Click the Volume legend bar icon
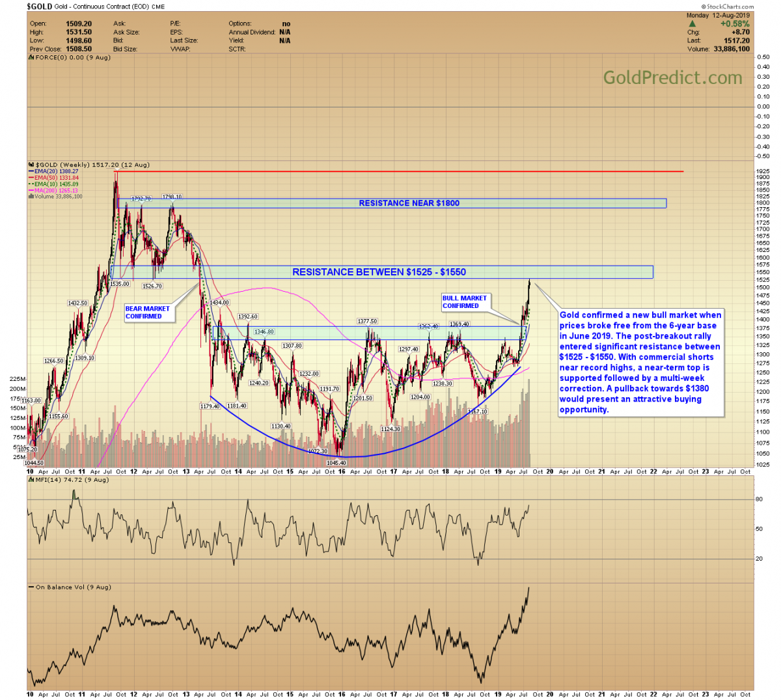The height and width of the screenshot is (700, 781). coord(31,197)
